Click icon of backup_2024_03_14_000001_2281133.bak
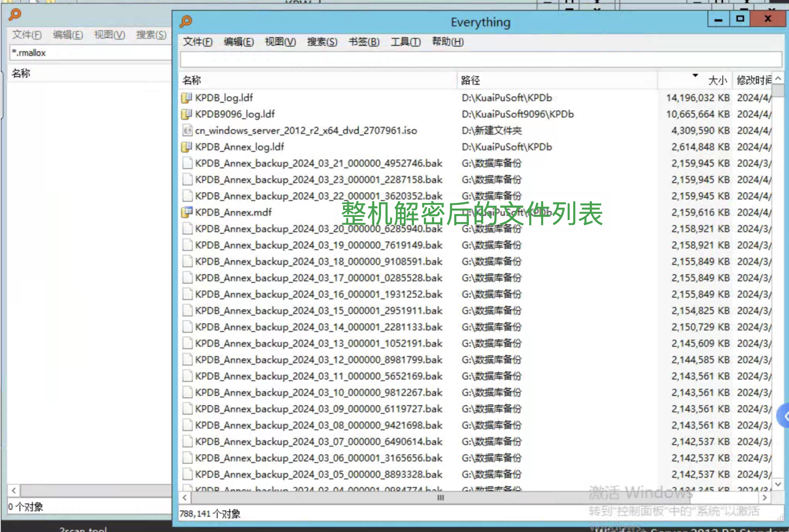Screen dimensions: 789x532 click(x=187, y=327)
